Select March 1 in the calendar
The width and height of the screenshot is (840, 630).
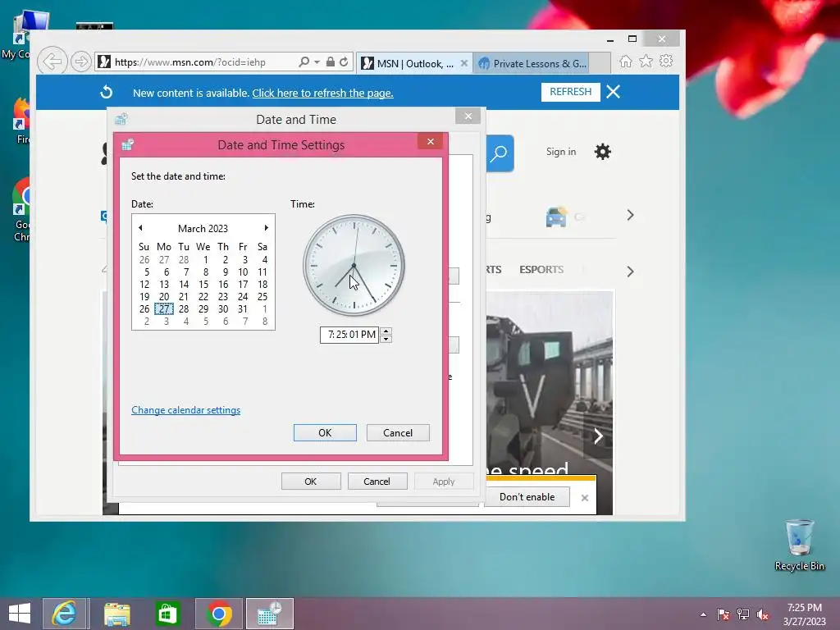pos(205,260)
